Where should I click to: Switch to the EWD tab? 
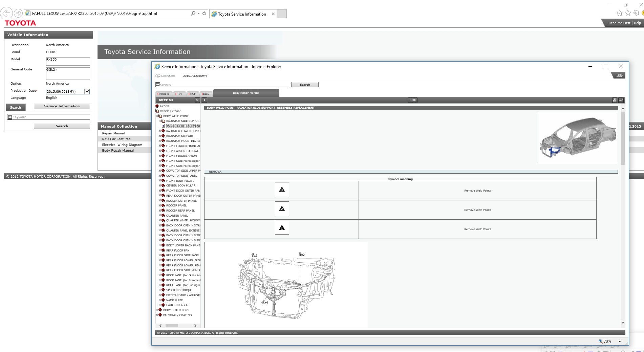pyautogui.click(x=206, y=94)
